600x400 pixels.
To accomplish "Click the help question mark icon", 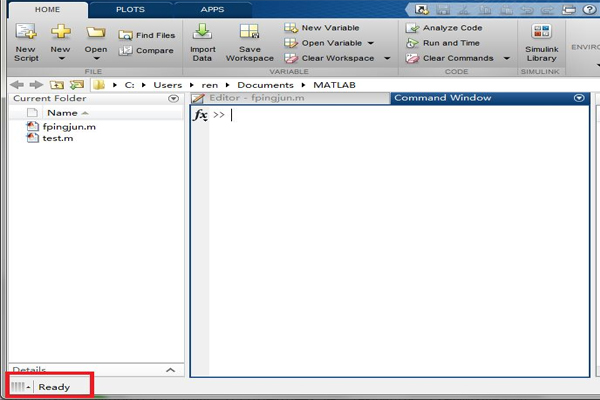I will point(589,10).
